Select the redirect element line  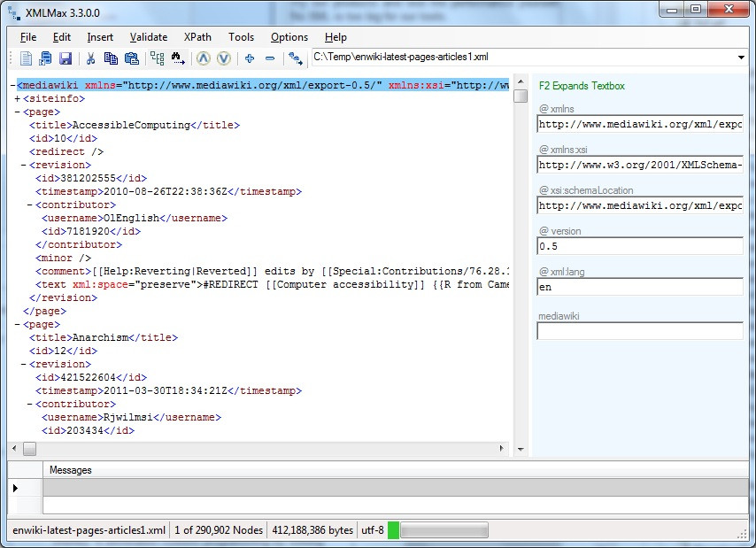[x=66, y=151]
